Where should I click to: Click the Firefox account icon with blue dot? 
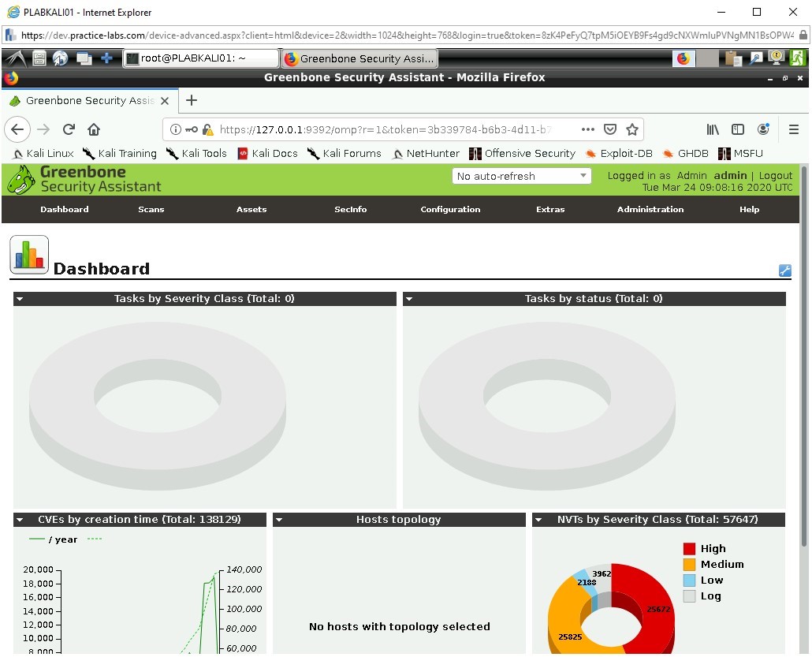pyautogui.click(x=762, y=129)
